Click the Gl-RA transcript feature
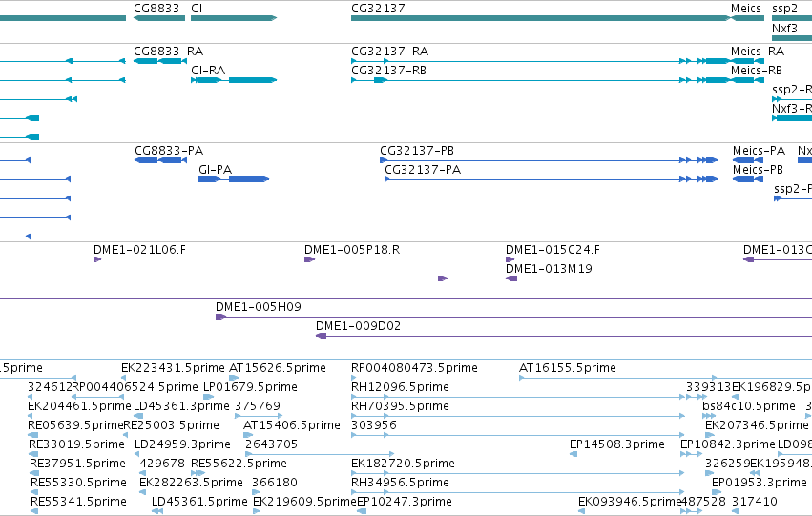Viewport: 812px width, 516px height. pos(234,80)
